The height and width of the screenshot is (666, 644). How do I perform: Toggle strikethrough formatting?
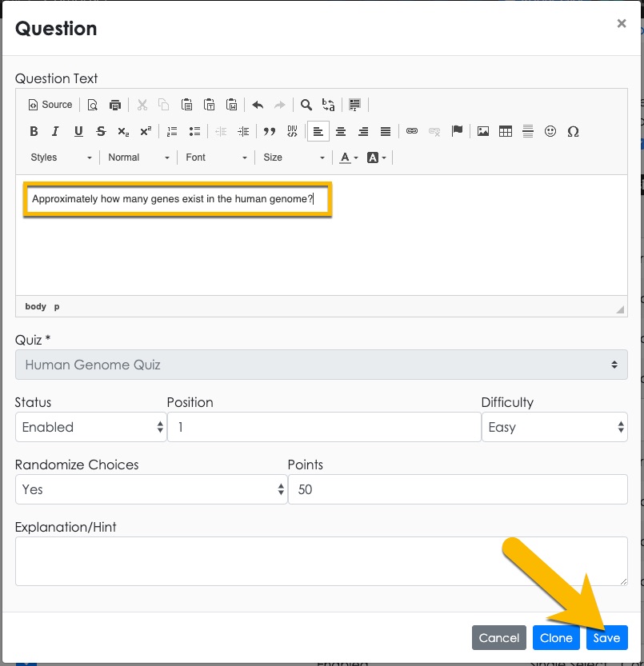tap(101, 131)
